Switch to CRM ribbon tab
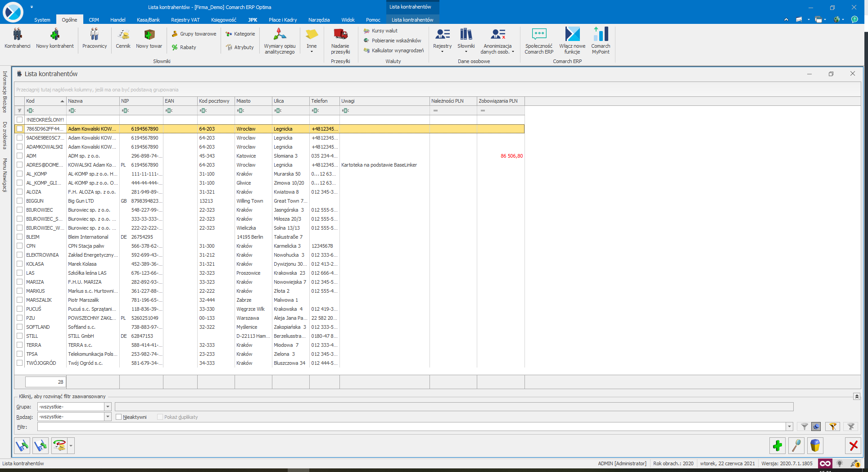The height and width of the screenshot is (472, 868). pos(94,20)
